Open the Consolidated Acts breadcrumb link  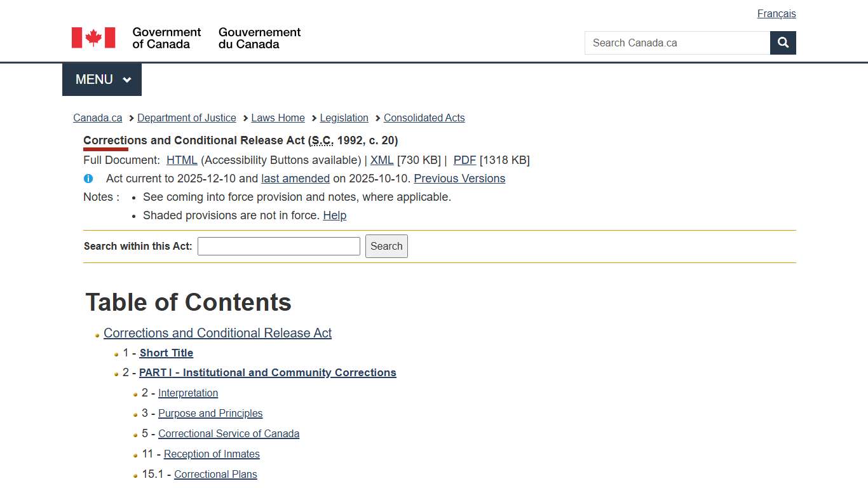point(424,118)
